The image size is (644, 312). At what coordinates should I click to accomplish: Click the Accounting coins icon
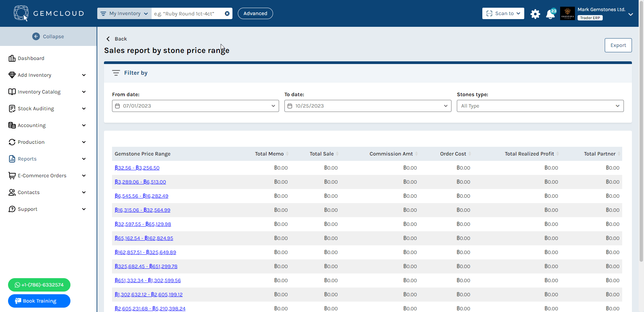tap(12, 125)
